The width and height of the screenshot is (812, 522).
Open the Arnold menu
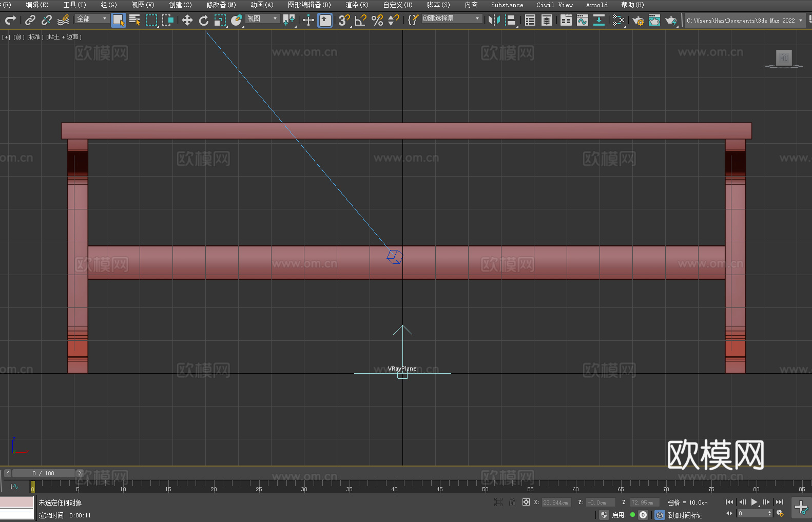(596, 5)
